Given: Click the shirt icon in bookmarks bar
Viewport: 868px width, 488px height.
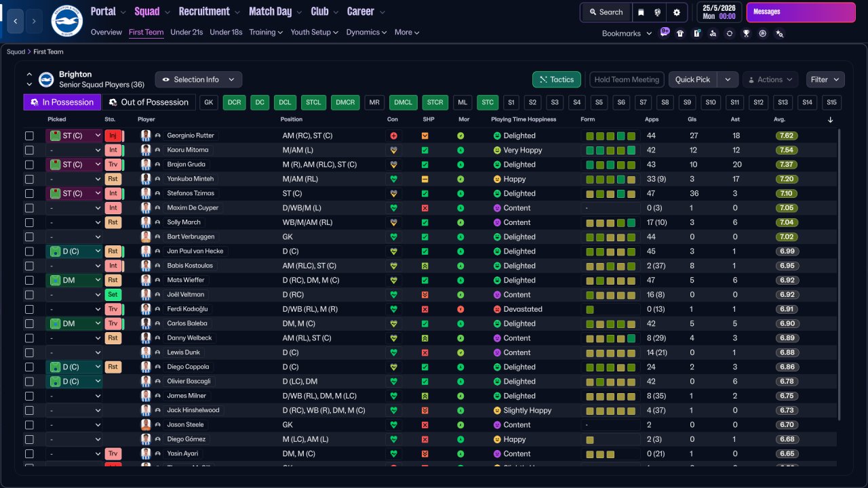Looking at the screenshot, I should (x=680, y=33).
